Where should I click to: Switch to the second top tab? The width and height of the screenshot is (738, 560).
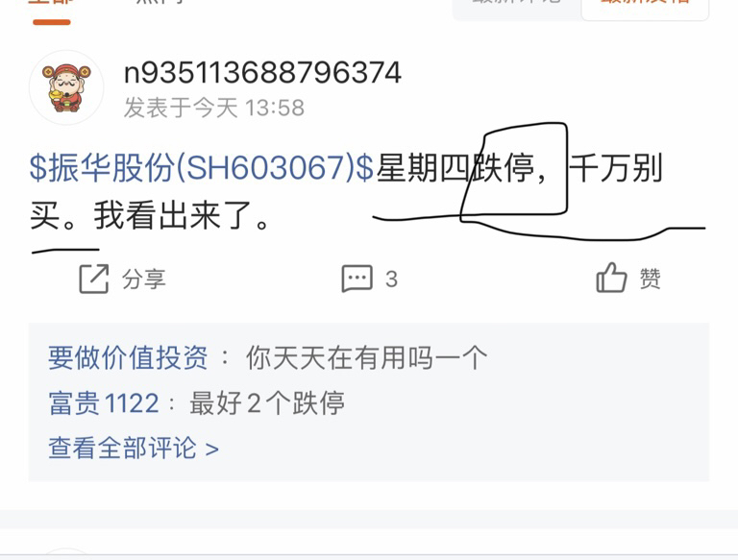pyautogui.click(x=160, y=4)
